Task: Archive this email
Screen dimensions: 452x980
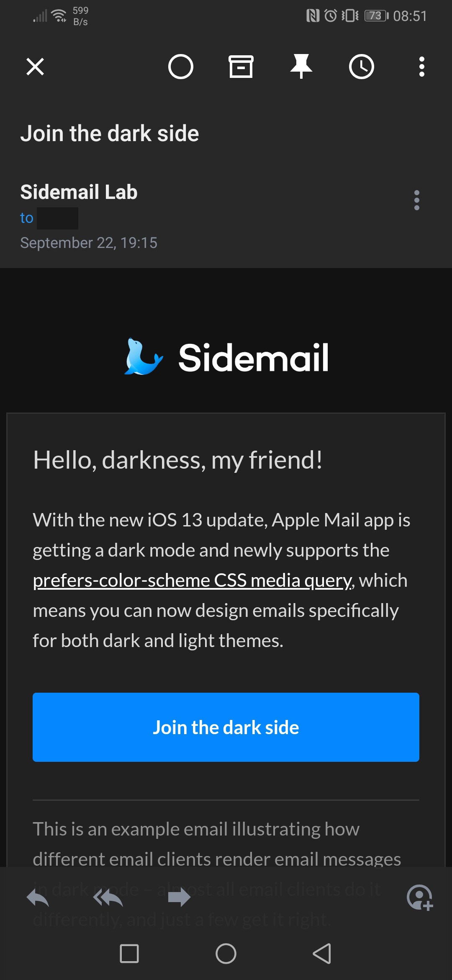Action: click(x=241, y=67)
